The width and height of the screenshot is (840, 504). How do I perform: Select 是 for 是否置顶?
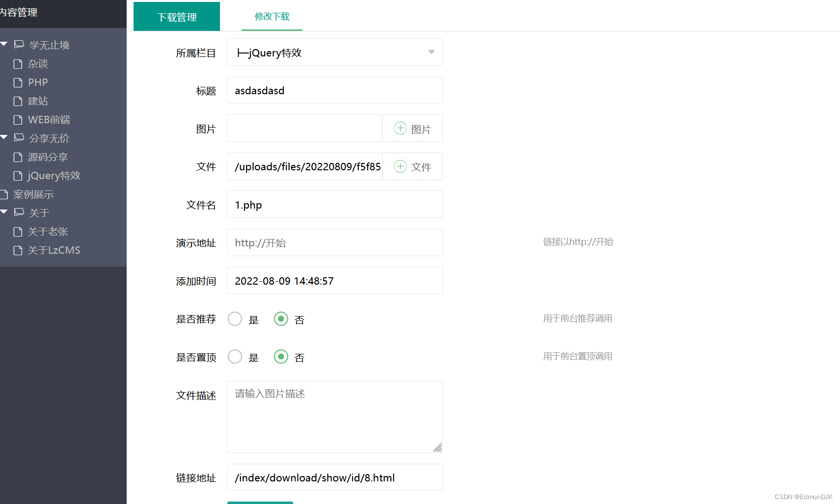coord(235,357)
